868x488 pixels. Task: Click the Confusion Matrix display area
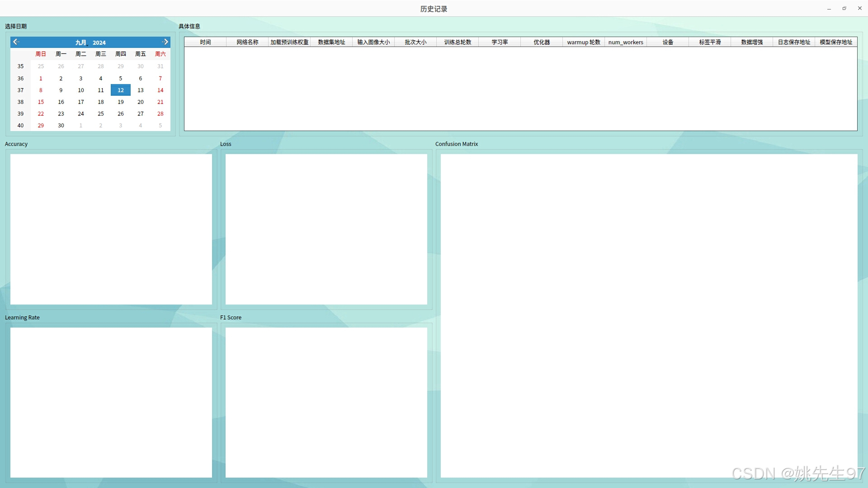[x=649, y=315]
